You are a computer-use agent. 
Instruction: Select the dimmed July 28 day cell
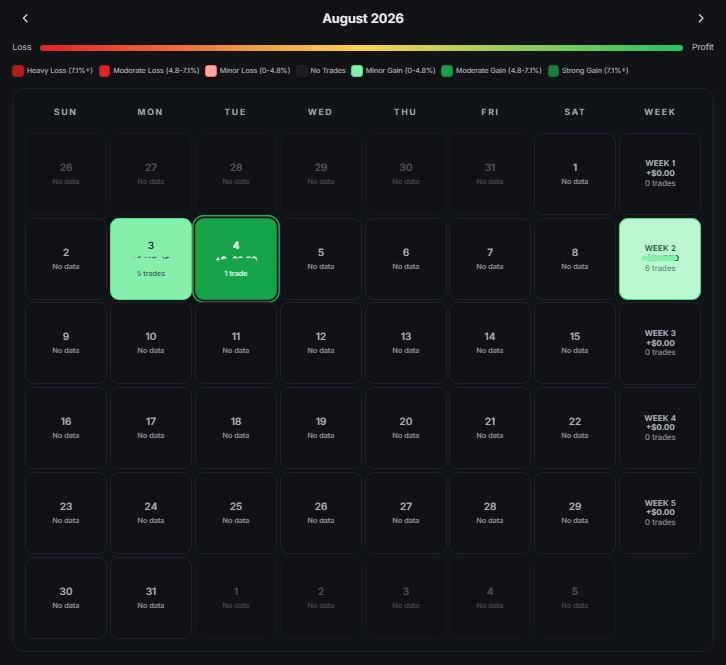pyautogui.click(x=236, y=174)
